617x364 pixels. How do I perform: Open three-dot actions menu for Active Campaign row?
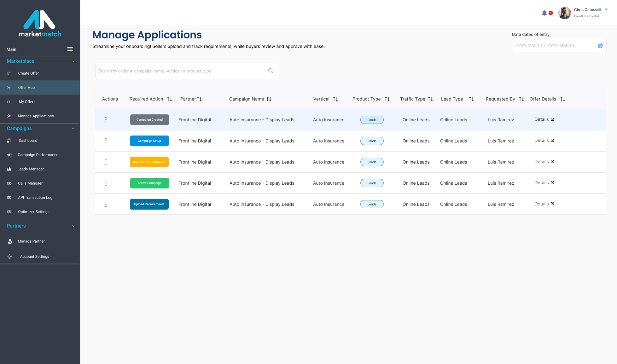106,183
